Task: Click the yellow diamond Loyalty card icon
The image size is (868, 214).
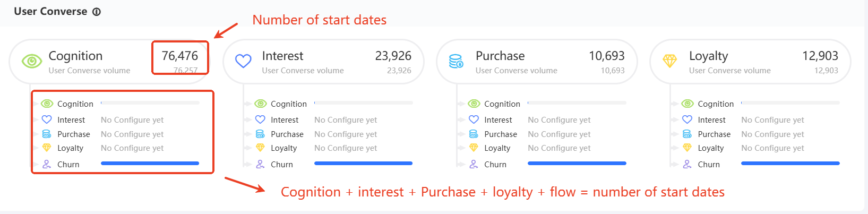Action: 670,62
